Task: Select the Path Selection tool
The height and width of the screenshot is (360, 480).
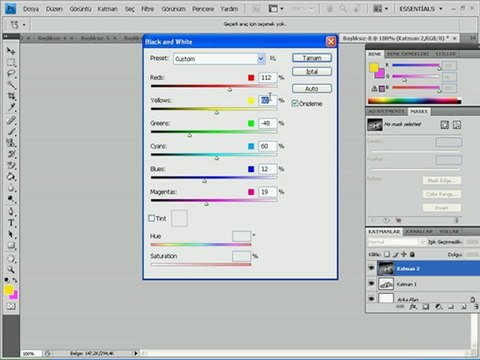Action: pyautogui.click(x=11, y=234)
